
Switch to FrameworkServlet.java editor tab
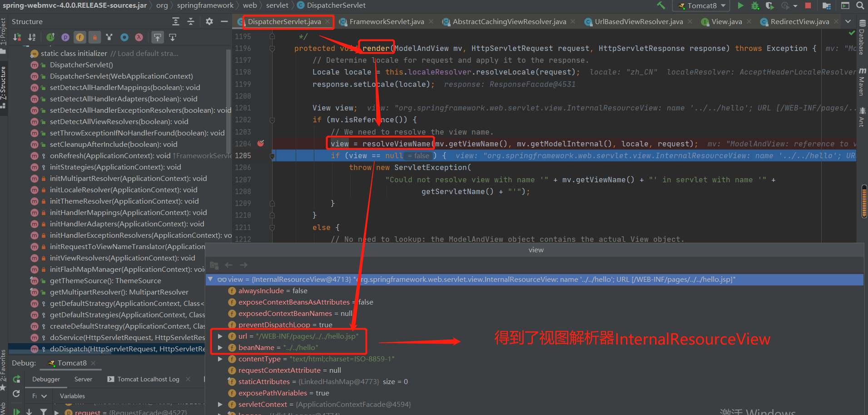[387, 22]
